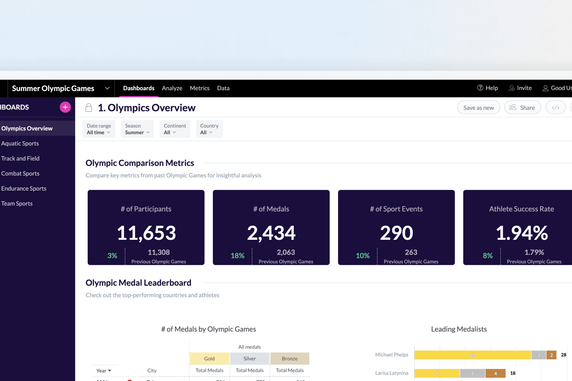Screen dimensions: 572x381
Task: Click the pink plus add-dashboard icon
Action: 65,107
